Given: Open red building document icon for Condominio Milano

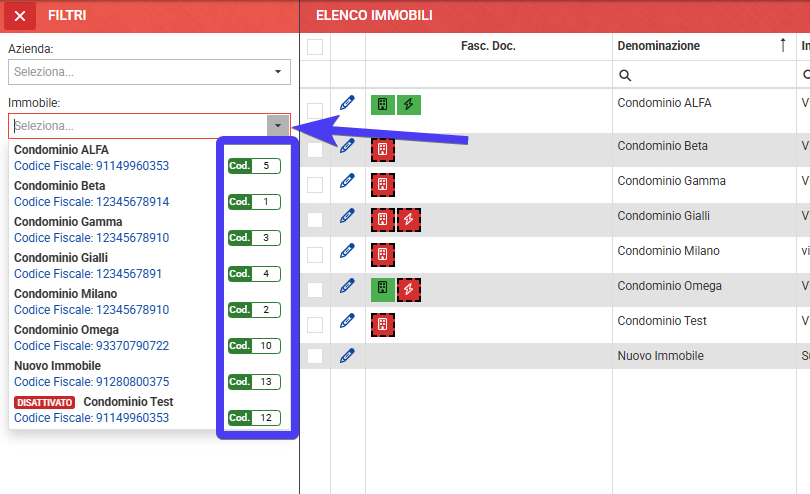Looking at the screenshot, I should 383,255.
